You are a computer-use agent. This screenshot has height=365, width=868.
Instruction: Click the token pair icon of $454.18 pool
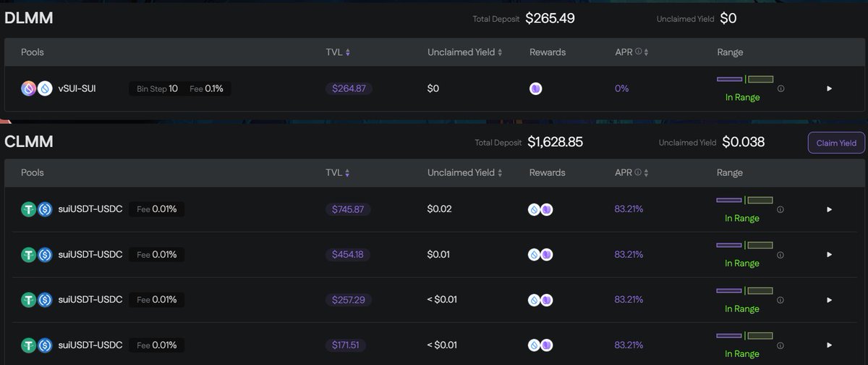point(36,254)
